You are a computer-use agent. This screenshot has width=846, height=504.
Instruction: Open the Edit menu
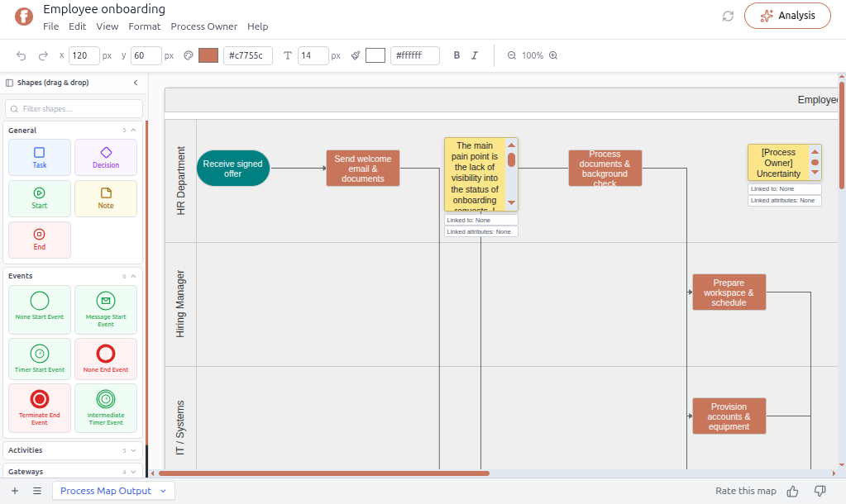[77, 26]
